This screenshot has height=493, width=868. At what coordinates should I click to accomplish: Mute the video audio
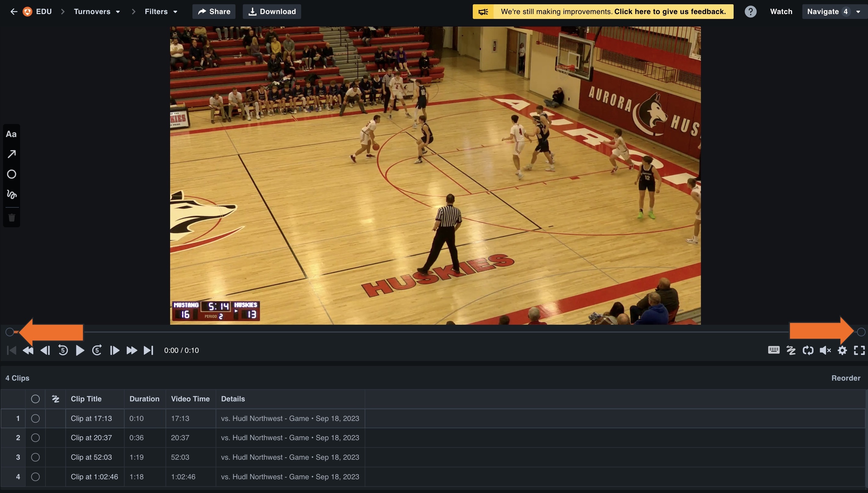[x=825, y=350]
